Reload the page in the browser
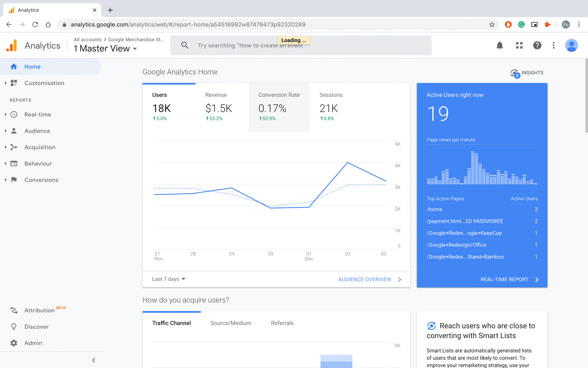The height and width of the screenshot is (368, 588). click(35, 25)
